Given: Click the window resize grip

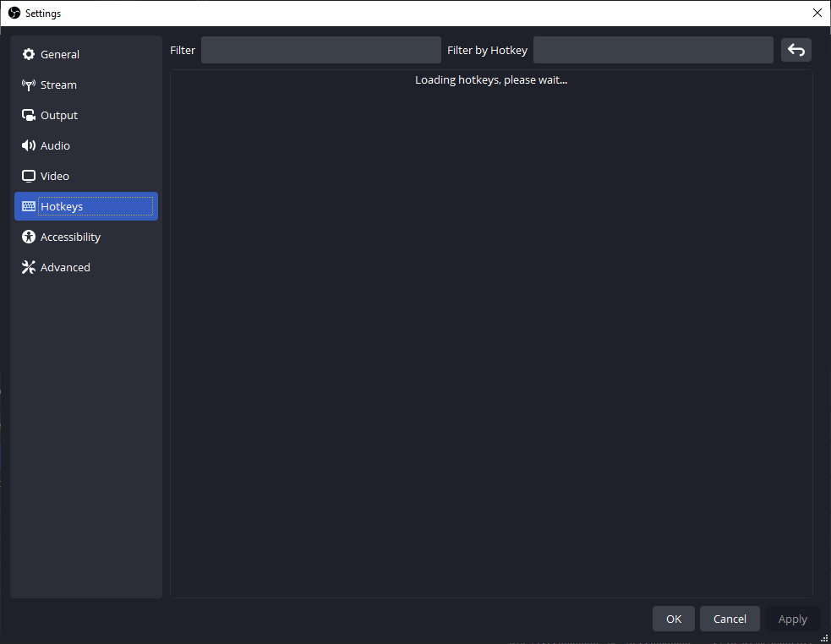Looking at the screenshot, I should coord(824,638).
